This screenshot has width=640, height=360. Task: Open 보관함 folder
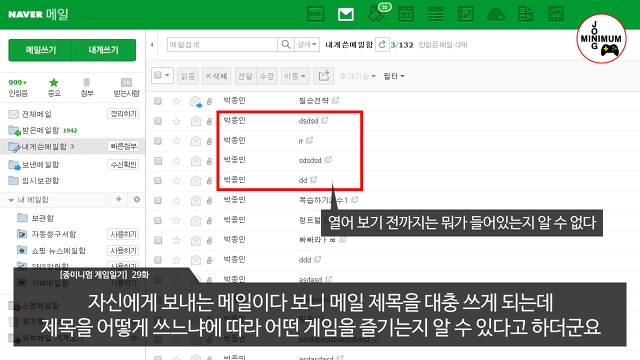[x=42, y=218]
